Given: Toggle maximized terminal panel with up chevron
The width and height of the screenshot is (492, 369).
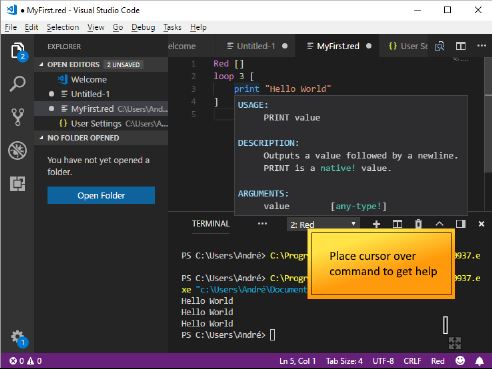Looking at the screenshot, I should click(439, 224).
